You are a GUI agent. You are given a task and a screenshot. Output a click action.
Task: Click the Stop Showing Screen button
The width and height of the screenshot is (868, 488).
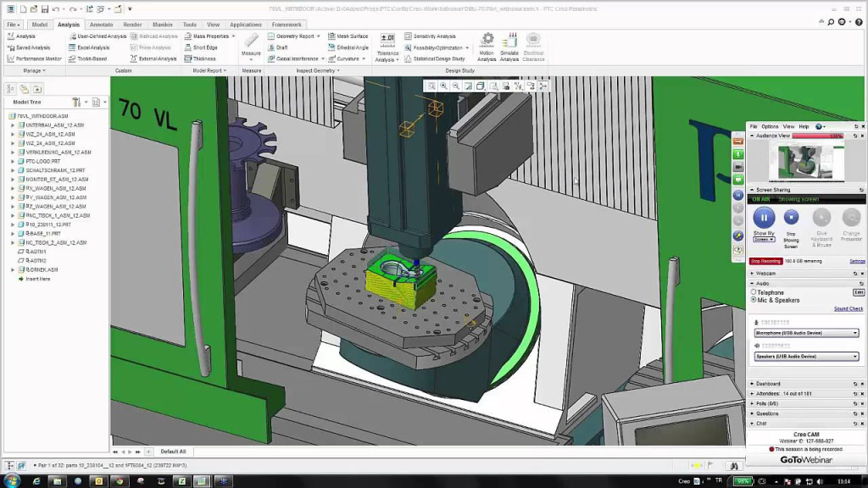point(791,218)
